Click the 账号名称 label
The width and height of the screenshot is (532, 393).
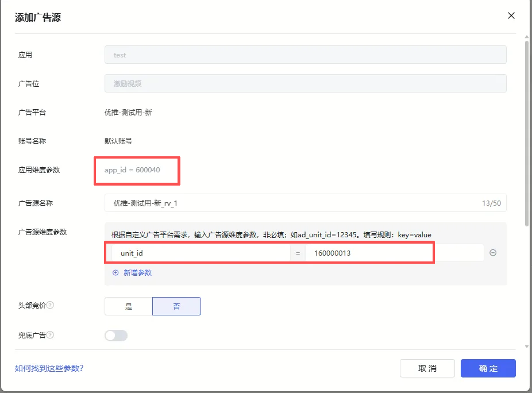[32, 141]
